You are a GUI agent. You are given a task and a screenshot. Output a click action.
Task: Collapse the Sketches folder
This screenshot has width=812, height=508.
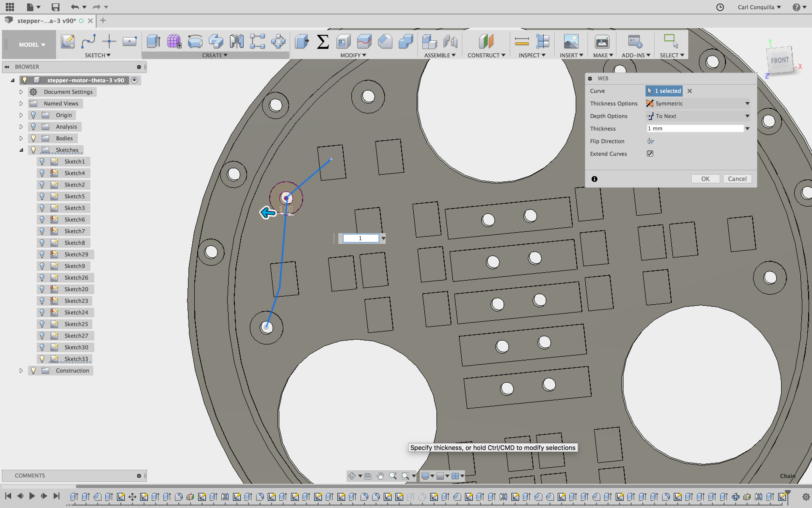click(x=21, y=150)
